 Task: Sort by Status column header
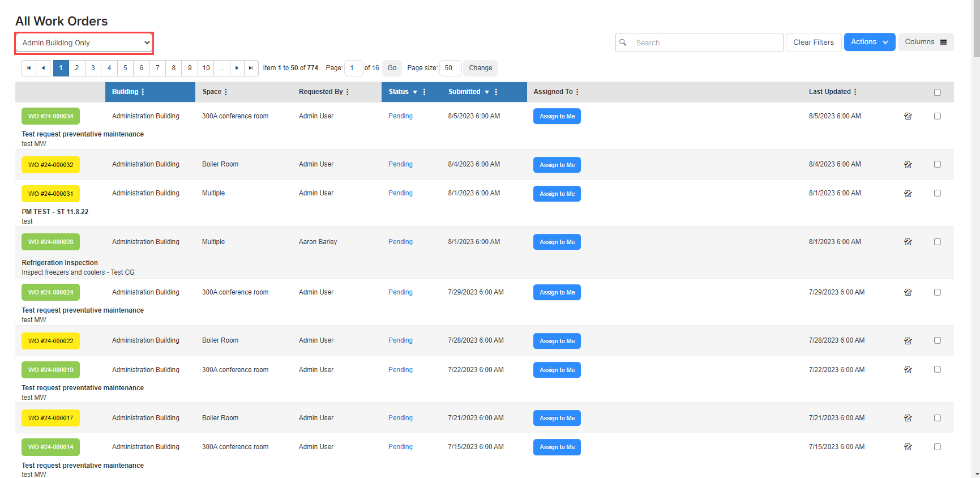click(x=399, y=92)
